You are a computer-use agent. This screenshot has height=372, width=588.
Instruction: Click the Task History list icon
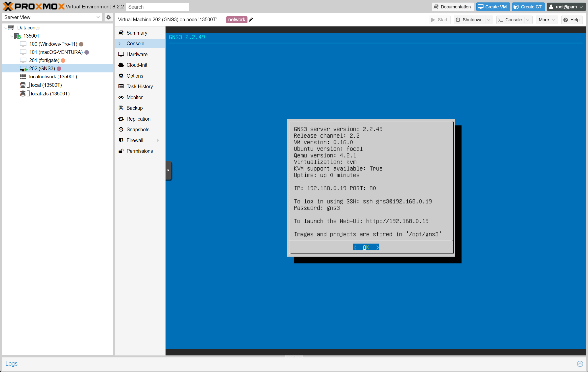pyautogui.click(x=121, y=87)
